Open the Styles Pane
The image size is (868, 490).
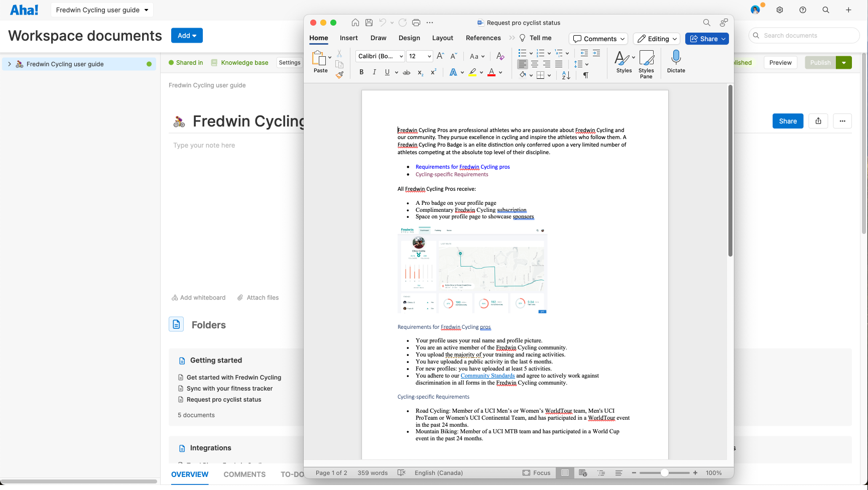tap(646, 64)
